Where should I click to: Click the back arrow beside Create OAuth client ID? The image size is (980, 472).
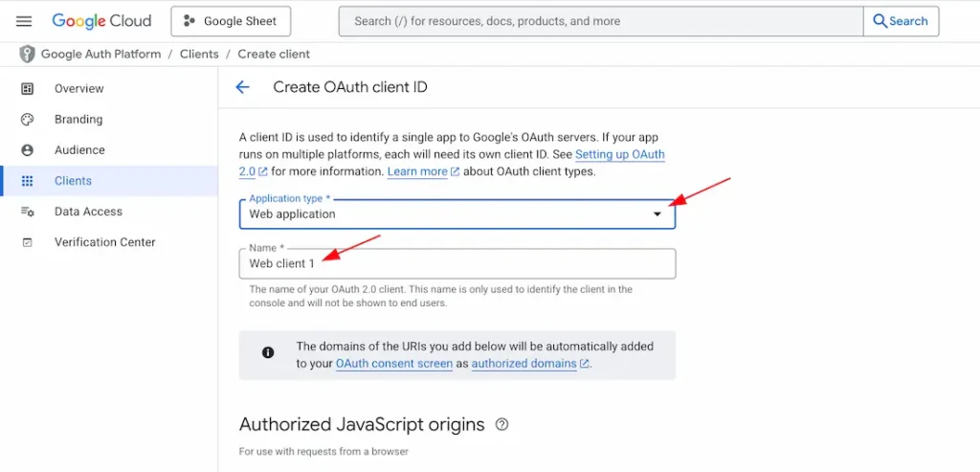[242, 87]
